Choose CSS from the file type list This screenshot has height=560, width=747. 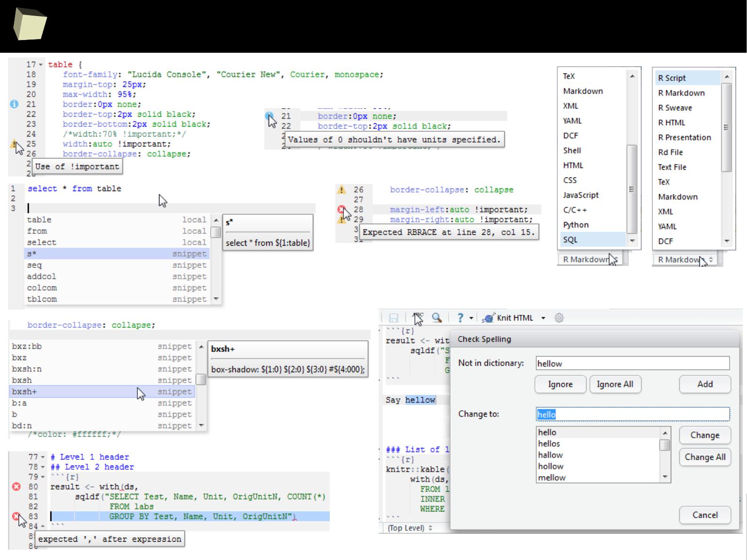pos(592,180)
